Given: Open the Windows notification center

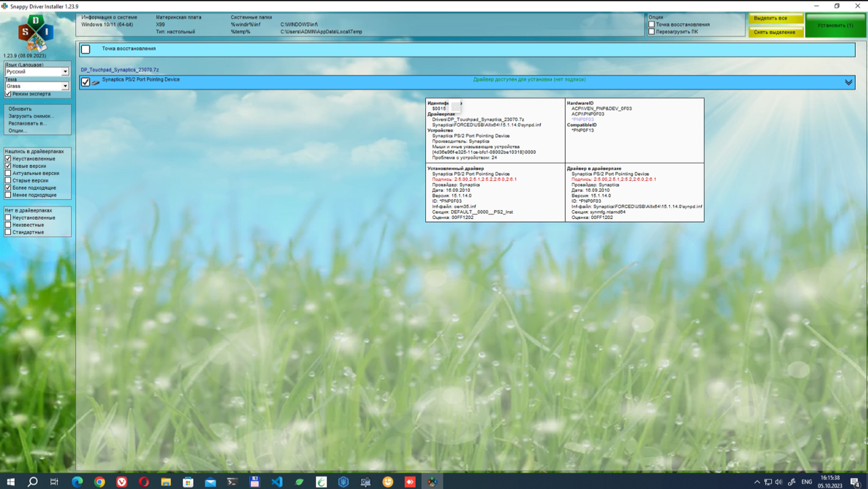Looking at the screenshot, I should point(855,482).
